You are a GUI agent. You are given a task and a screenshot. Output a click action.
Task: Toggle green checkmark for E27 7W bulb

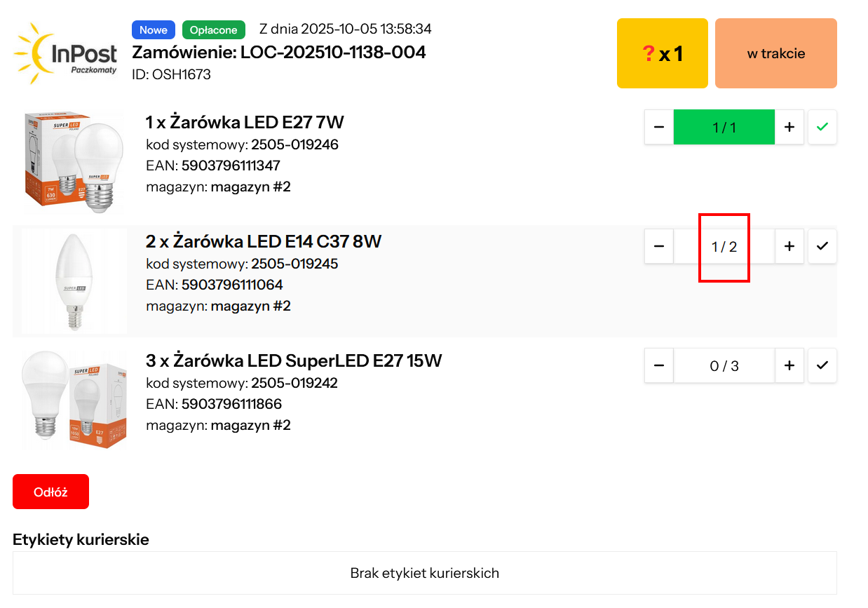(x=822, y=127)
